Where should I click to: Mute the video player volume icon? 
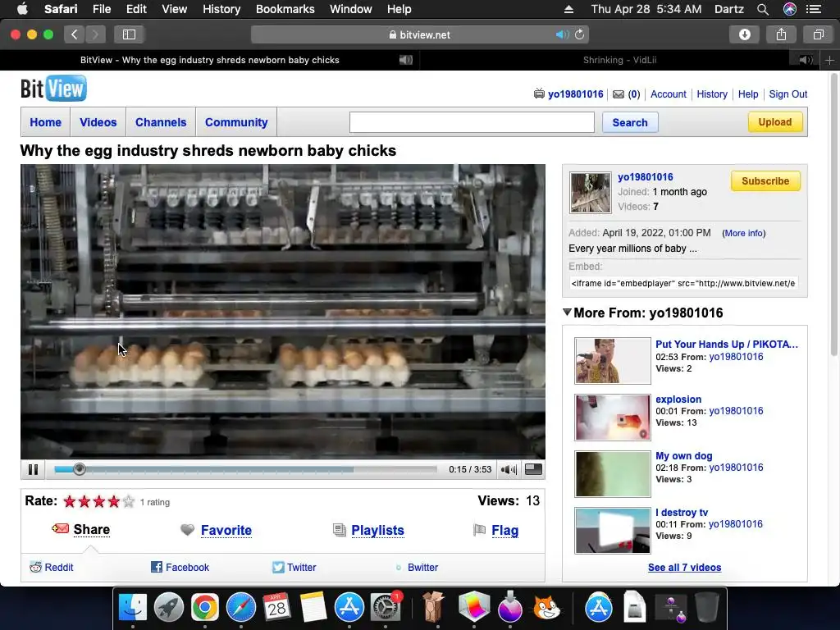[x=509, y=470]
